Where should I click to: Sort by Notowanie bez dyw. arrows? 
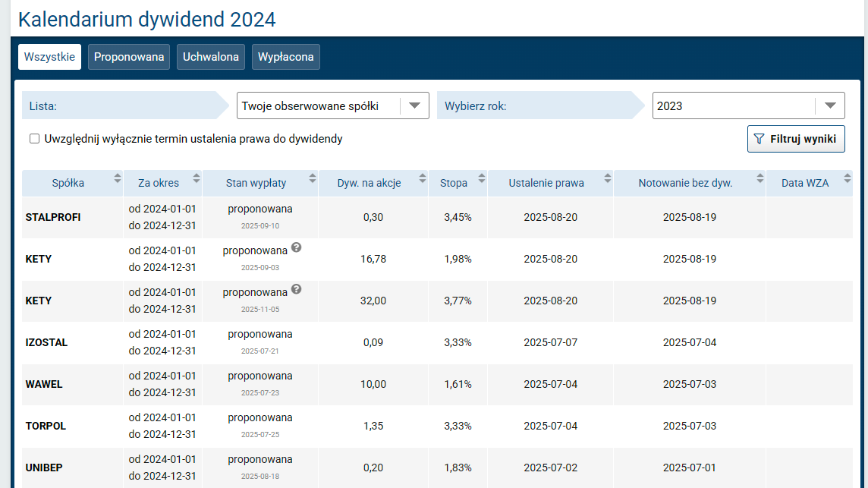click(760, 178)
